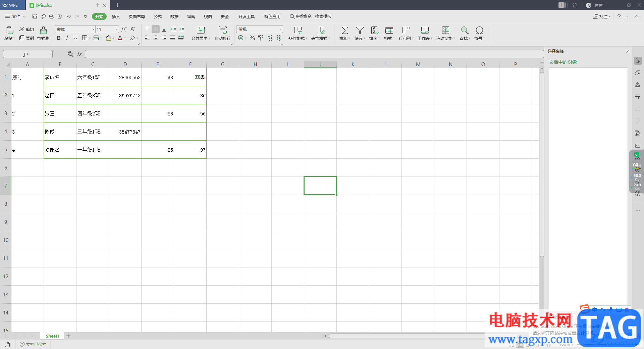Cut selection with the 剪切 button
The height and width of the screenshot is (349, 644).
pyautogui.click(x=26, y=30)
